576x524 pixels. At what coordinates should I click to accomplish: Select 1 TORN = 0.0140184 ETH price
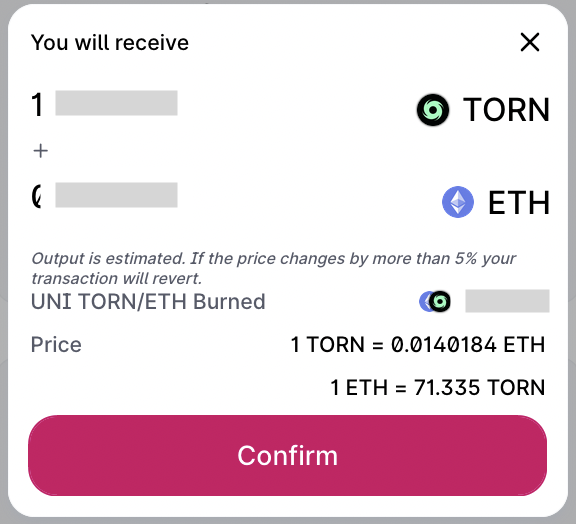click(418, 345)
